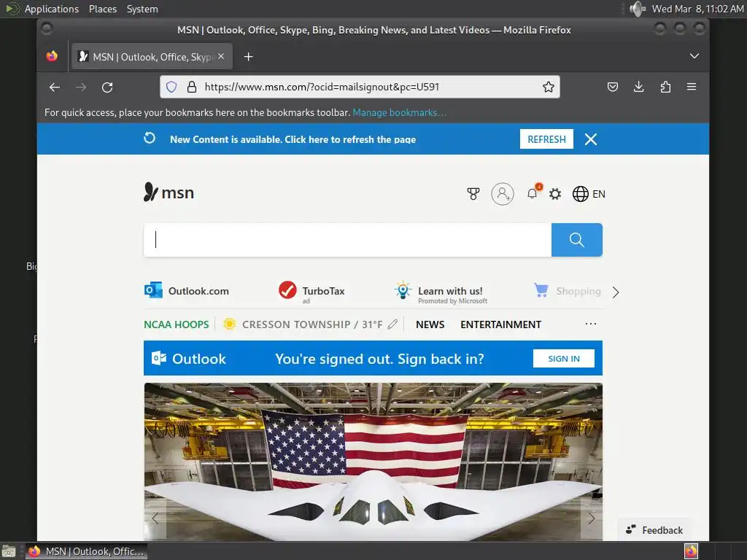This screenshot has height=560, width=747.
Task: List all tabs via chevron dropdown
Action: tap(694, 56)
